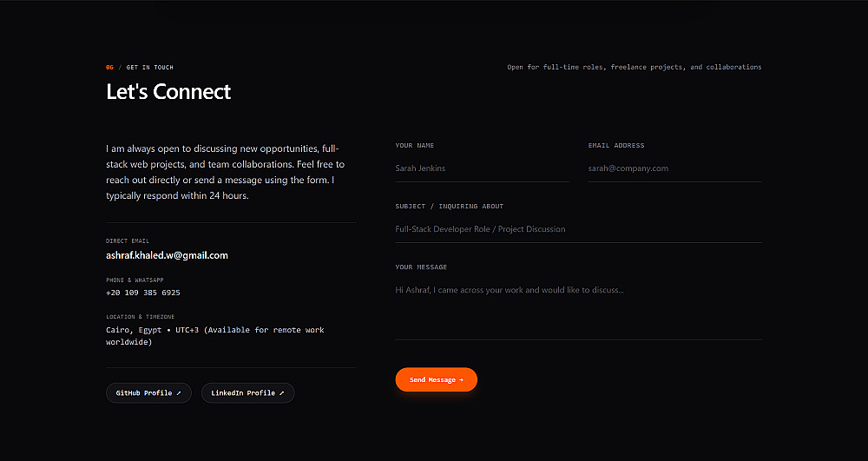Image resolution: width=868 pixels, height=461 pixels.
Task: Submit the form with Send Message
Action: 437,379
